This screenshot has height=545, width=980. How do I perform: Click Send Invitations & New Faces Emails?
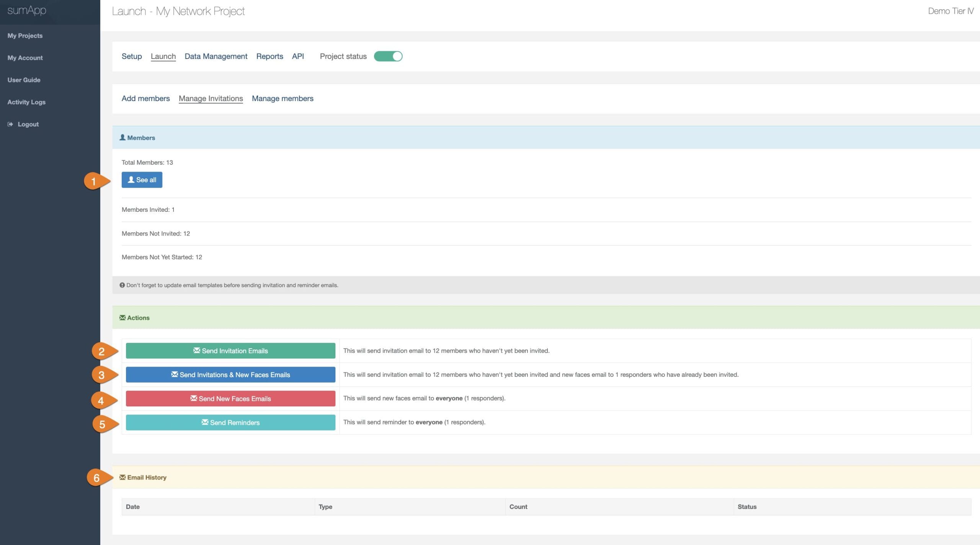[230, 375]
